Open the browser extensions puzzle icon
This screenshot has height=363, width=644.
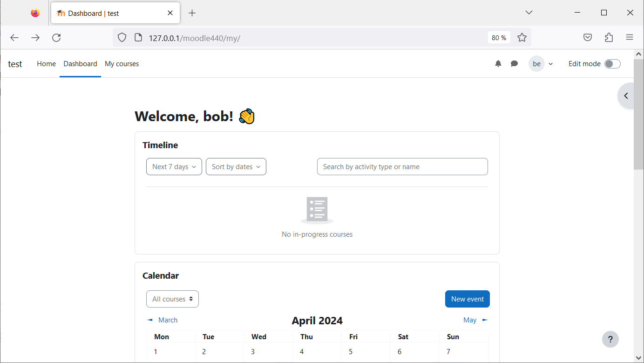tap(609, 38)
